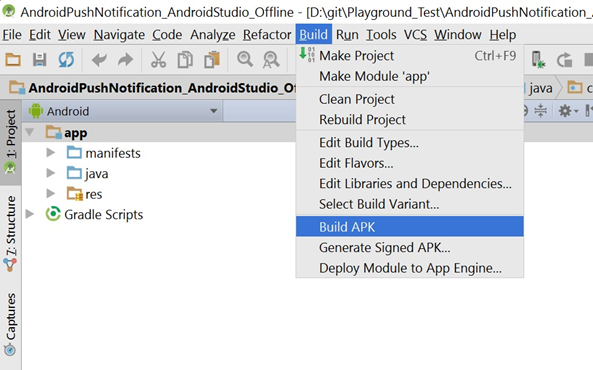Click the Copy icon in toolbar
The height and width of the screenshot is (370, 593).
(185, 60)
